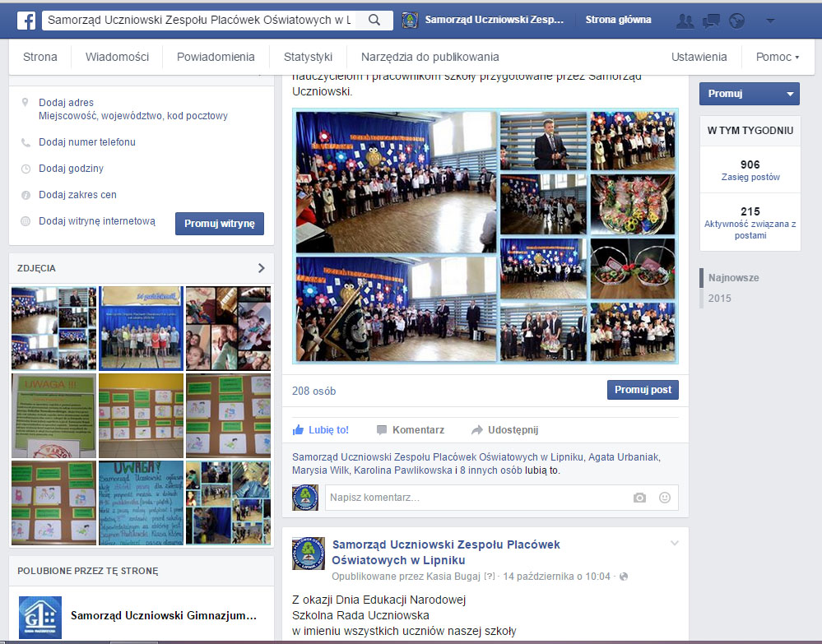Open the Promuj dropdown button
This screenshot has height=644, width=822.
point(749,94)
